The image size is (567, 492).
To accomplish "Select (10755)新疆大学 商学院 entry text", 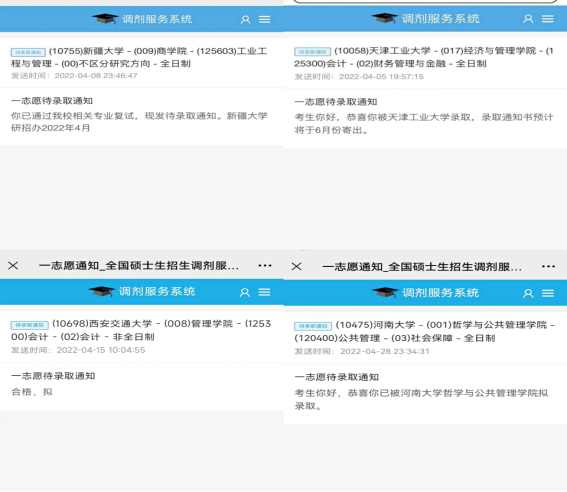I will (x=139, y=57).
